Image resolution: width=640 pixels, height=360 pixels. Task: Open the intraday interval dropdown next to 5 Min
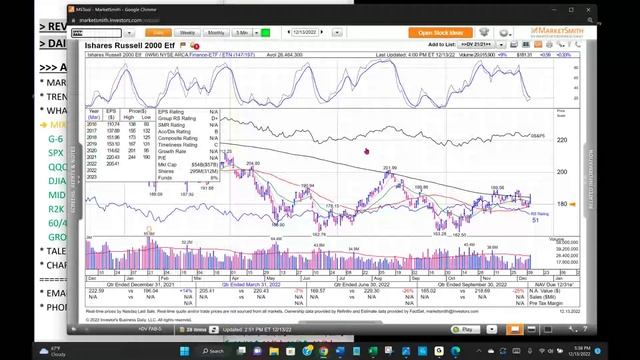point(256,33)
